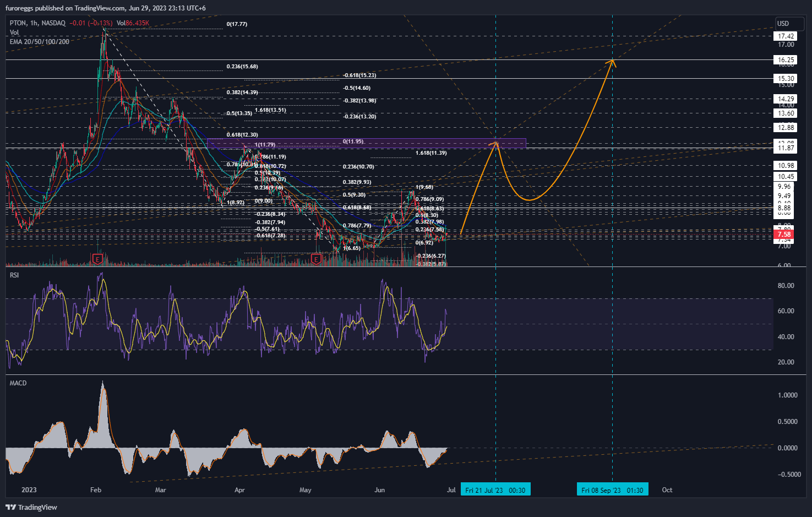The image size is (812, 517).
Task: Click the Jun label on time axis
Action: (x=379, y=490)
